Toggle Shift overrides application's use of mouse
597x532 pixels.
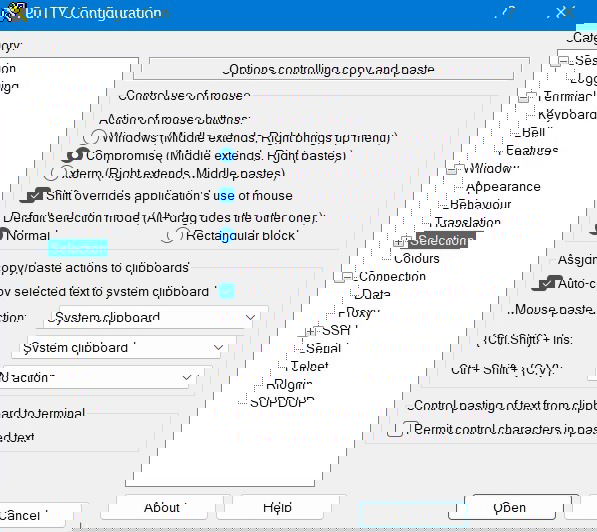pyautogui.click(x=36, y=196)
